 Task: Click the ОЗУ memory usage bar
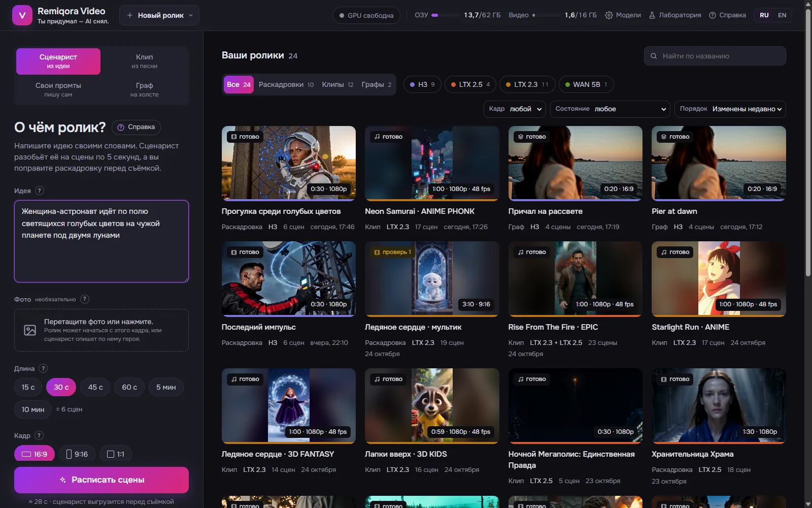point(445,15)
